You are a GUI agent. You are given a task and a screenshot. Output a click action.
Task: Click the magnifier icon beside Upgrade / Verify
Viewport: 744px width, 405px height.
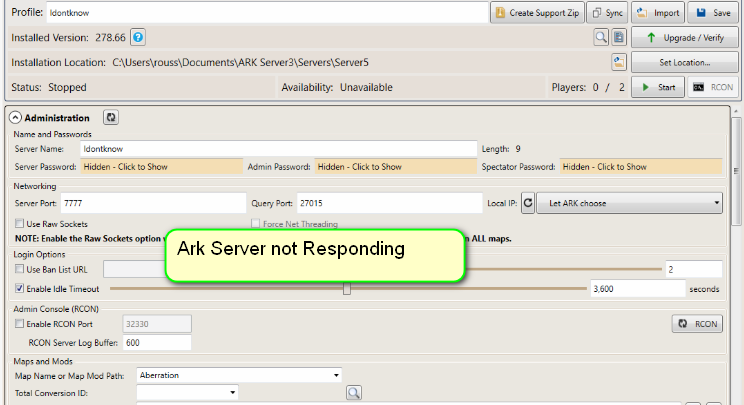click(x=601, y=37)
